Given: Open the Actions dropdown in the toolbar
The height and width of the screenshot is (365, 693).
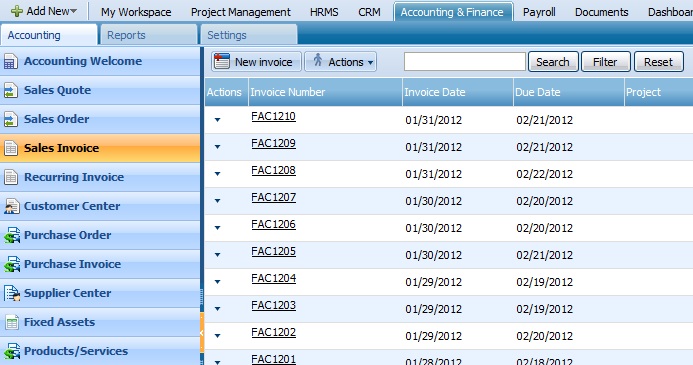Looking at the screenshot, I should tap(340, 62).
